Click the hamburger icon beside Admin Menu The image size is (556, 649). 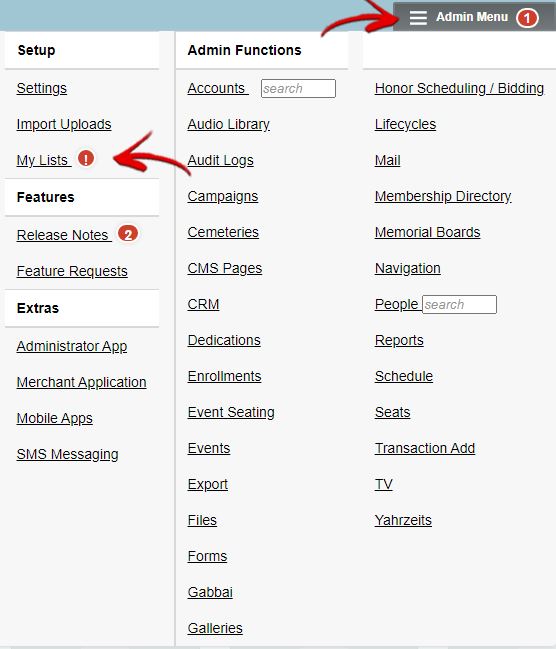tap(418, 18)
